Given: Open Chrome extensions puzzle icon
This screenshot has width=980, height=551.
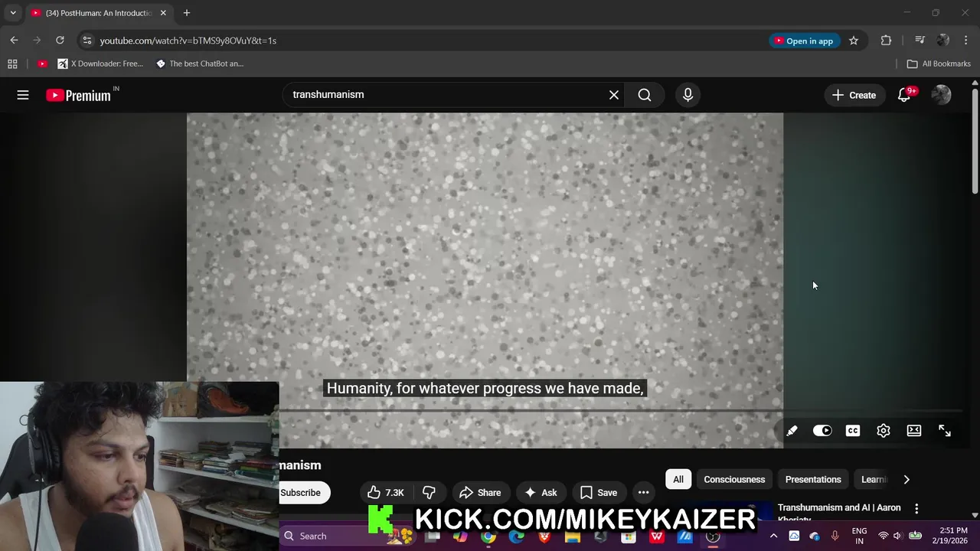Looking at the screenshot, I should point(886,41).
